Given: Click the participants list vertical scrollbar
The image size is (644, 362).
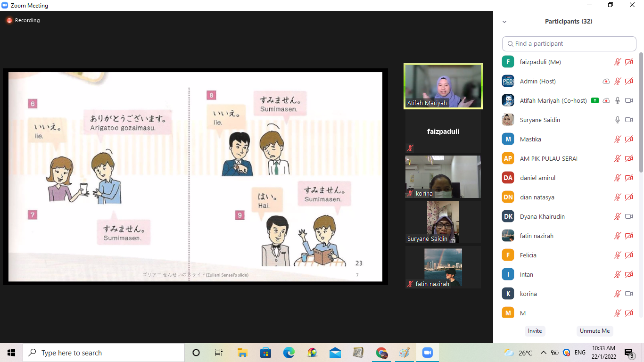Looking at the screenshot, I should pos(641,113).
